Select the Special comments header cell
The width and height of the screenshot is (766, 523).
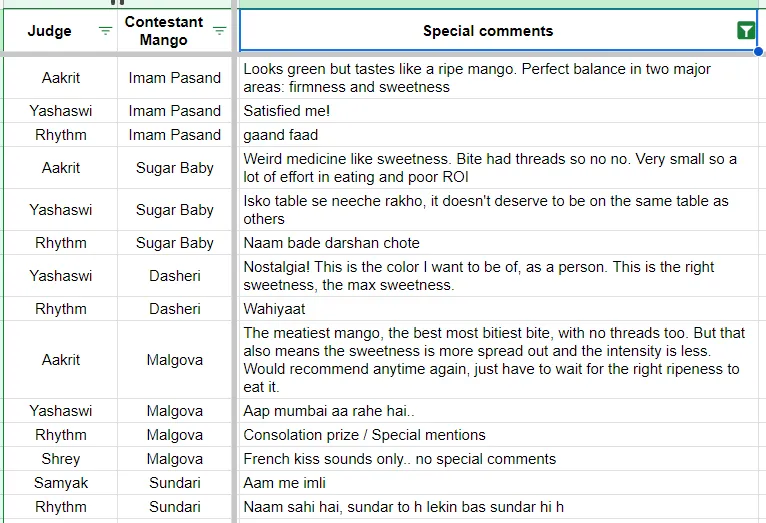tap(498, 30)
